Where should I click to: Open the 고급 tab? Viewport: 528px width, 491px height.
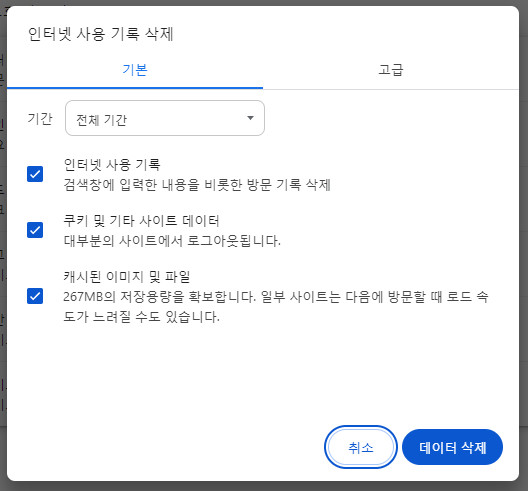coord(391,70)
